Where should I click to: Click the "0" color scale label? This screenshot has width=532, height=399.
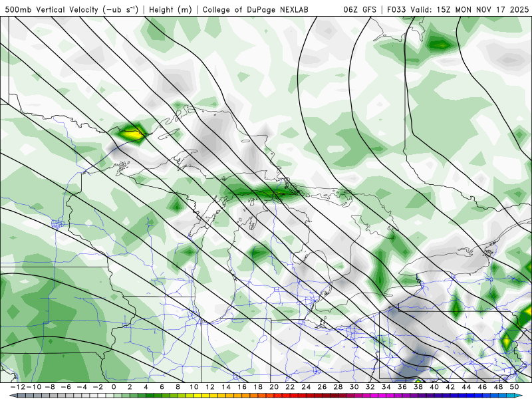pos(114,387)
